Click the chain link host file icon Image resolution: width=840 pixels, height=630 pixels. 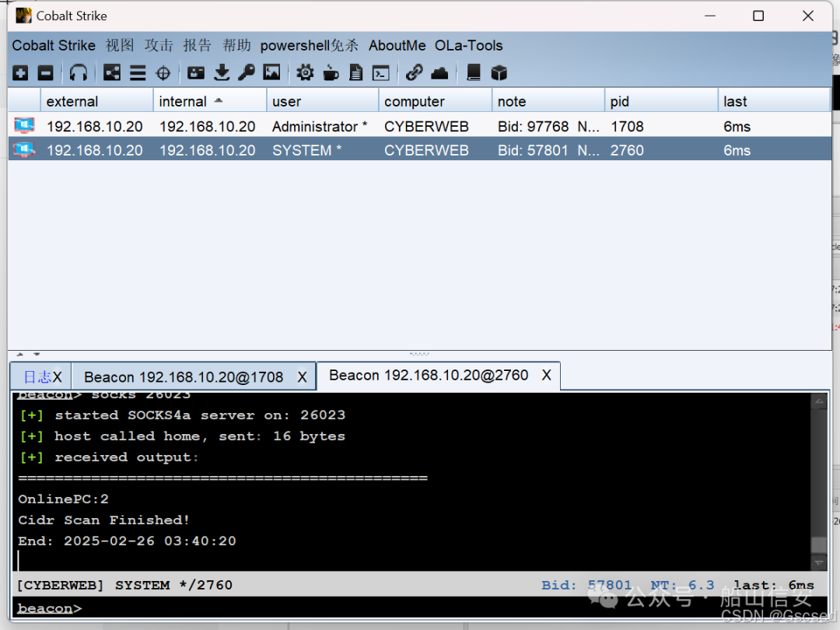pos(414,73)
